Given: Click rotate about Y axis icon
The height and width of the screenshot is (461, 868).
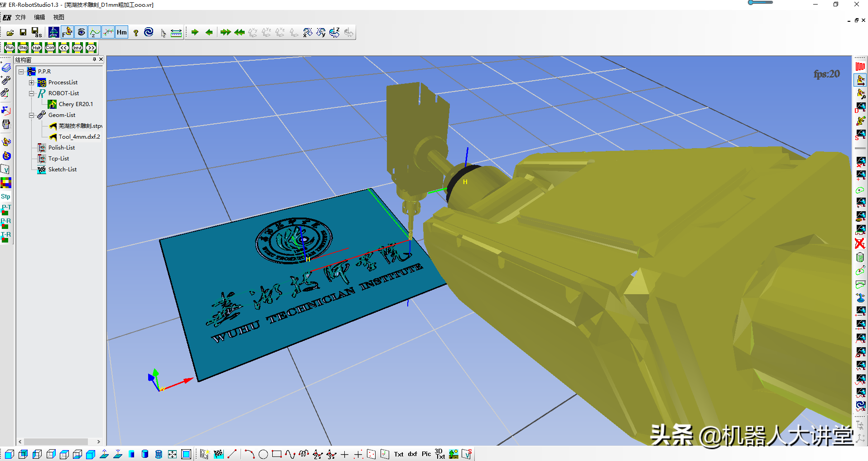Looking at the screenshot, I should point(321,32).
